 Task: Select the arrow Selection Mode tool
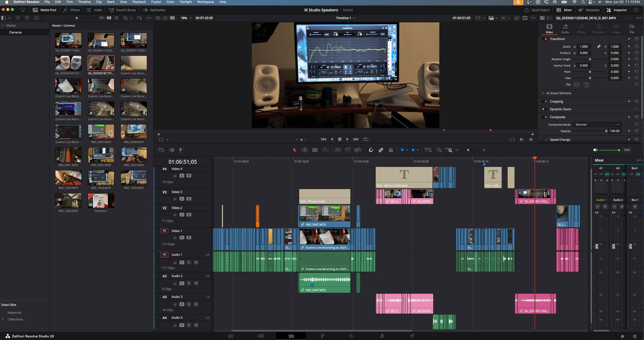(295, 150)
